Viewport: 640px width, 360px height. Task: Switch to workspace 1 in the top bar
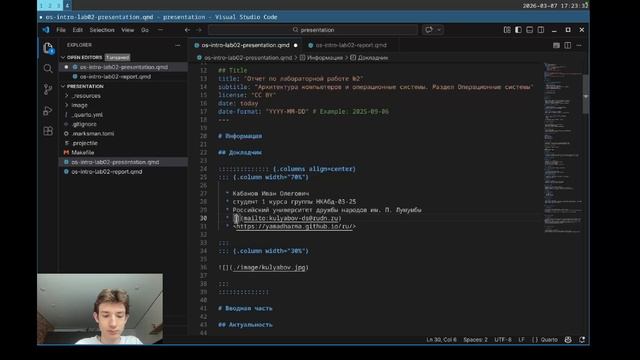(x=42, y=5)
